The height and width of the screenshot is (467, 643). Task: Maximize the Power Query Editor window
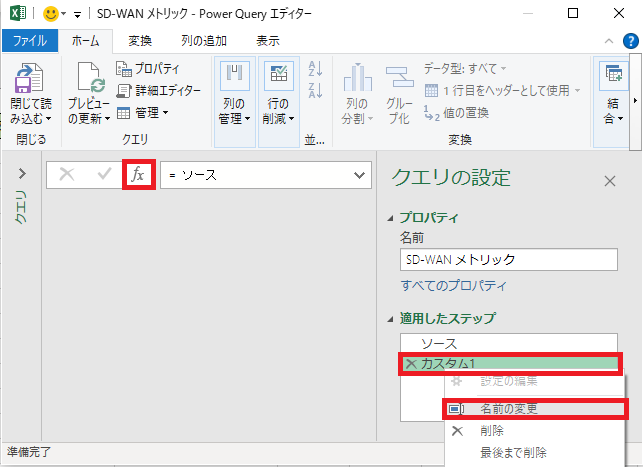click(x=573, y=14)
